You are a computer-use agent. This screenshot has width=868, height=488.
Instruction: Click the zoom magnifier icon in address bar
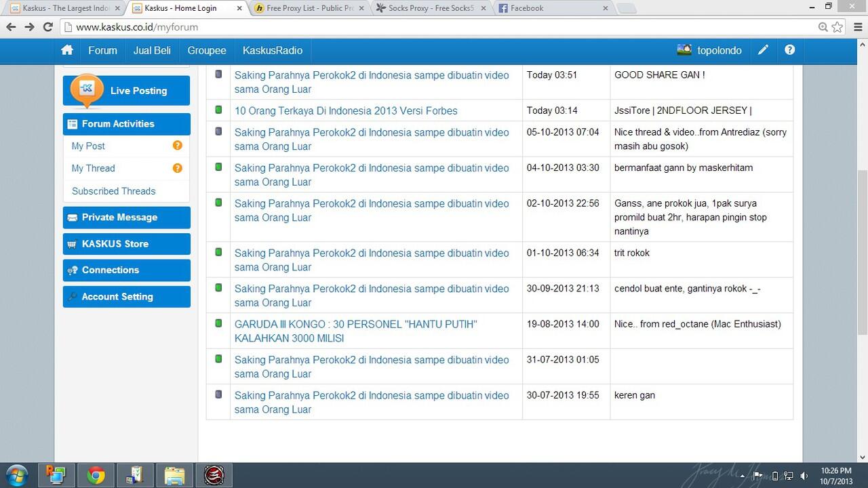(823, 27)
